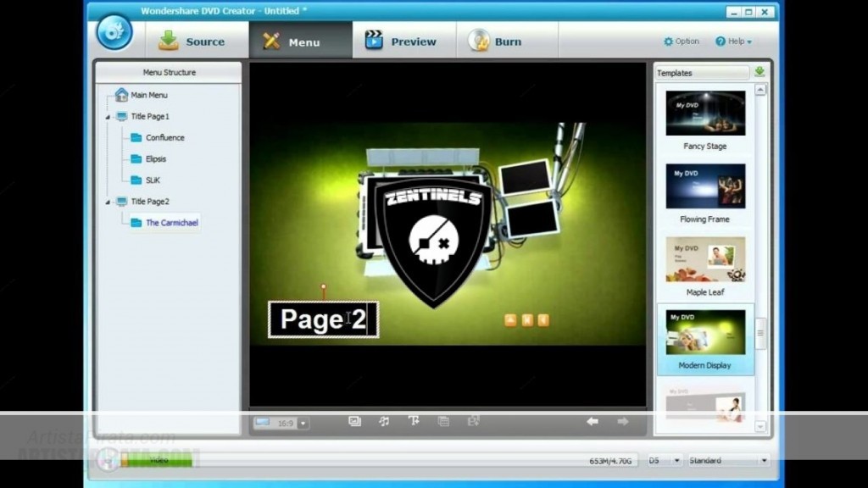The height and width of the screenshot is (488, 868).
Task: Go to the previous menu page arrow
Action: 593,422
